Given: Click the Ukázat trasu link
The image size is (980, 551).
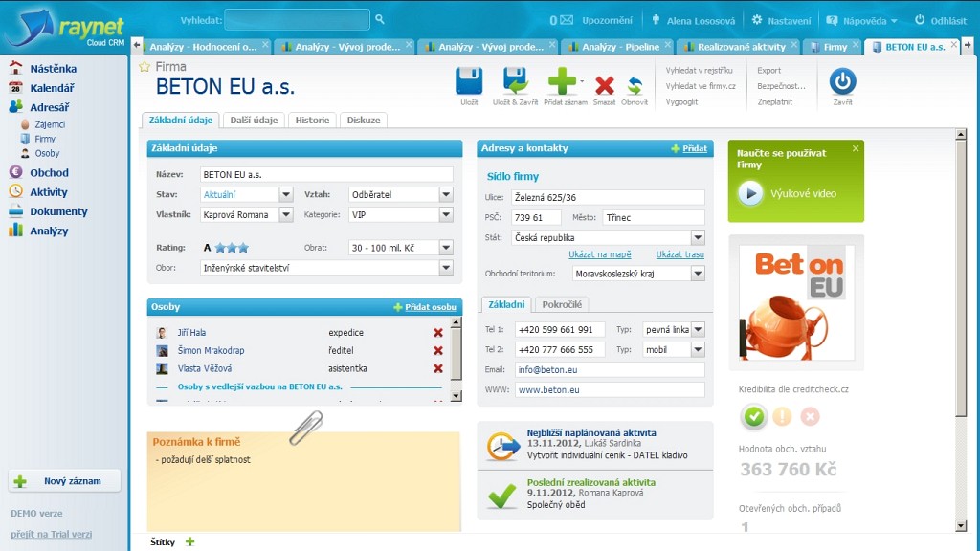Looking at the screenshot, I should (x=680, y=254).
